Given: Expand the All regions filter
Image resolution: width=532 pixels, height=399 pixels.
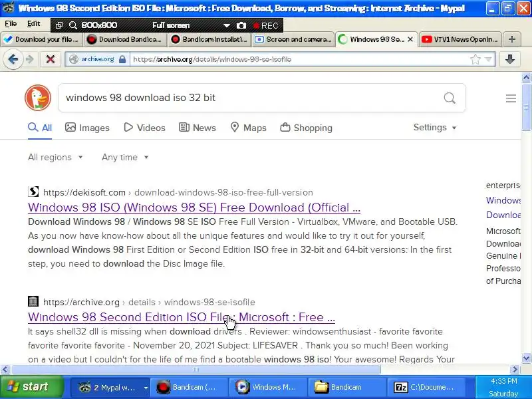Looking at the screenshot, I should click(55, 158).
